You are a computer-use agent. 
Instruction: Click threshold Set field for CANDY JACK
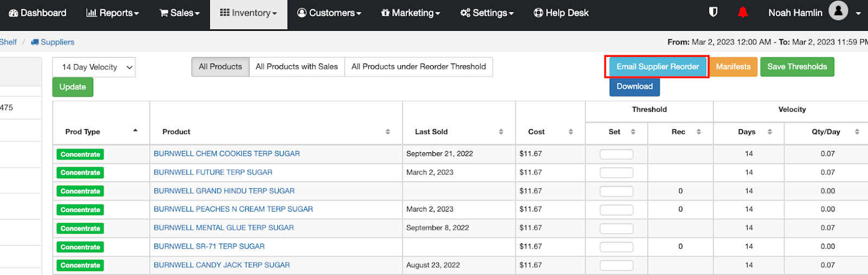(x=616, y=265)
